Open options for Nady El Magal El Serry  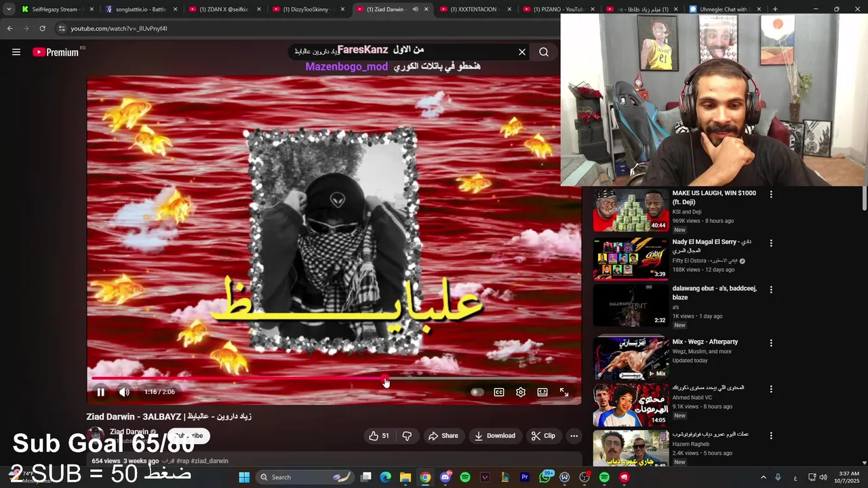[x=770, y=243]
